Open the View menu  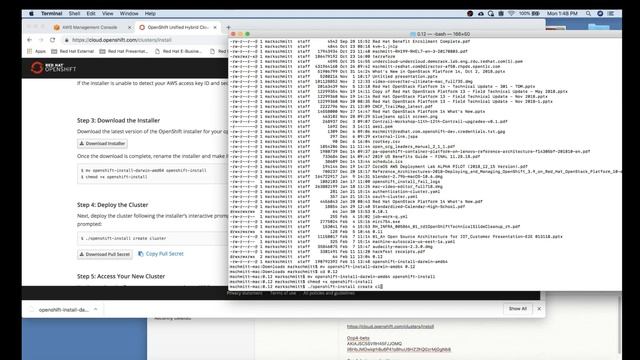(x=107, y=13)
